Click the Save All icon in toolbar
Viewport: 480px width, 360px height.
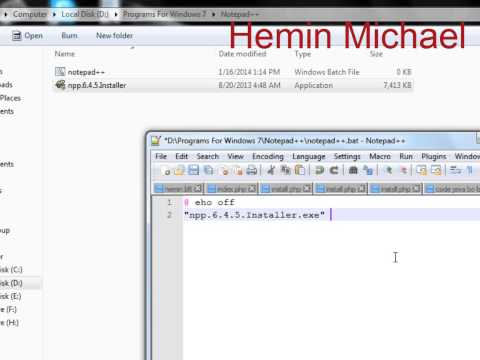pyautogui.click(x=209, y=170)
